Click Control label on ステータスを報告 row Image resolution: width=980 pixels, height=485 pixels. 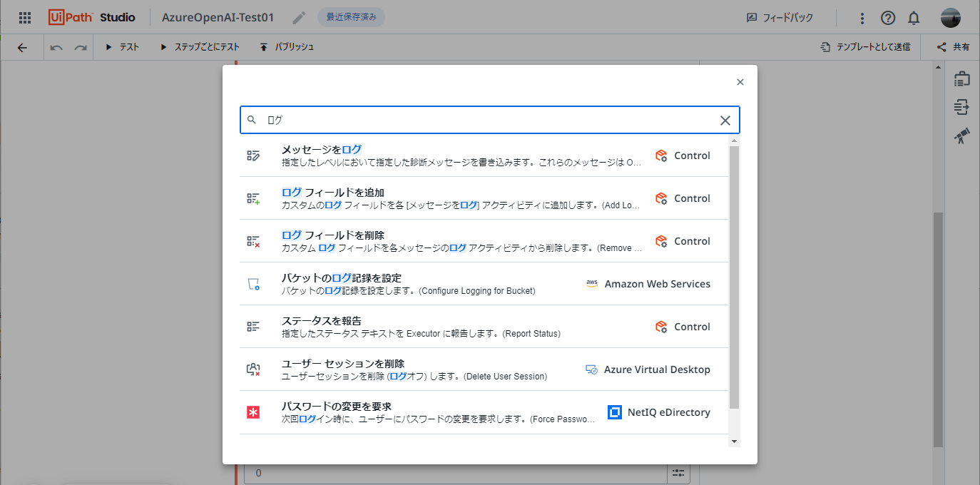tap(692, 327)
